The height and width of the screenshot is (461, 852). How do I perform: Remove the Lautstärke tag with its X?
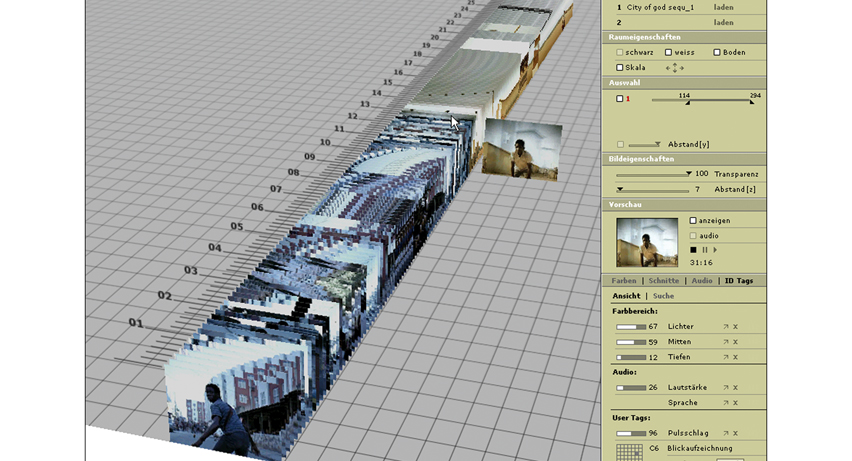(x=735, y=388)
